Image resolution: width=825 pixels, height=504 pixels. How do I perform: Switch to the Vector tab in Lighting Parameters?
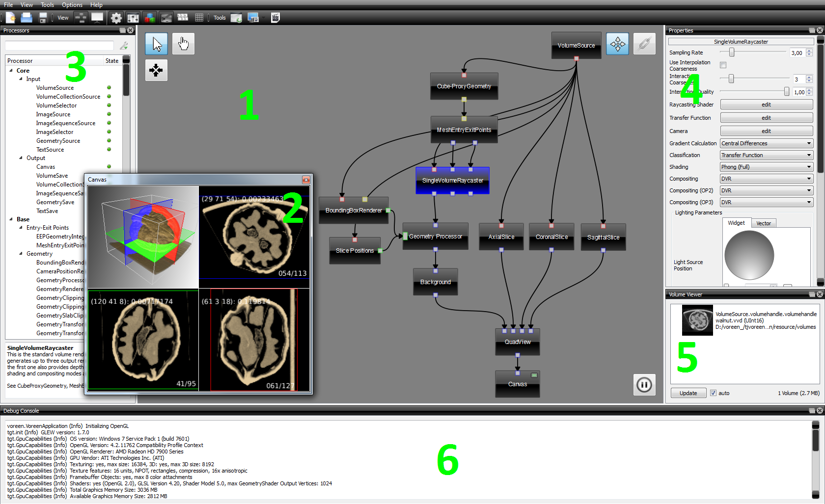pos(763,223)
